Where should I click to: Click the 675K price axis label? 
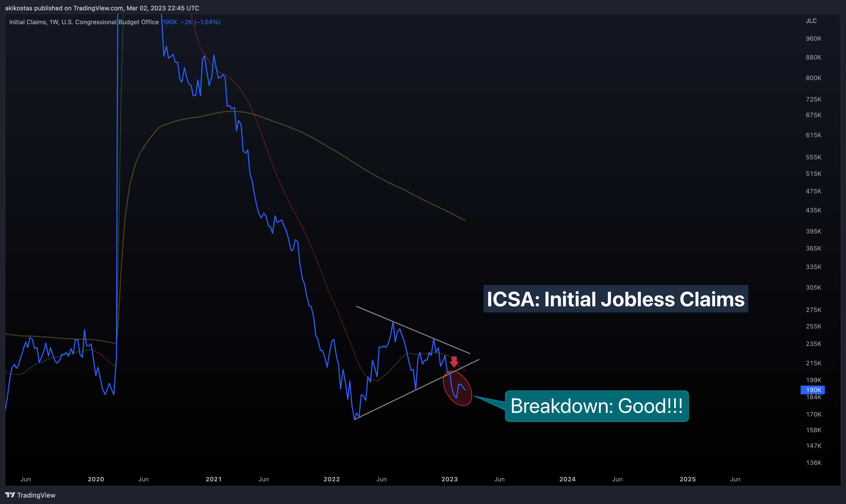[813, 115]
